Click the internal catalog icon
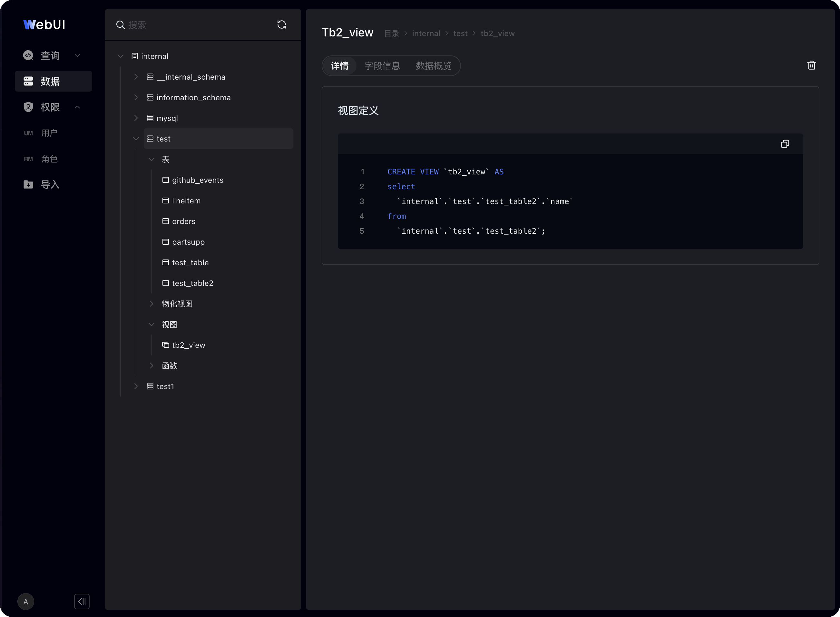Screen dimensions: 840x617 pyautogui.click(x=134, y=56)
